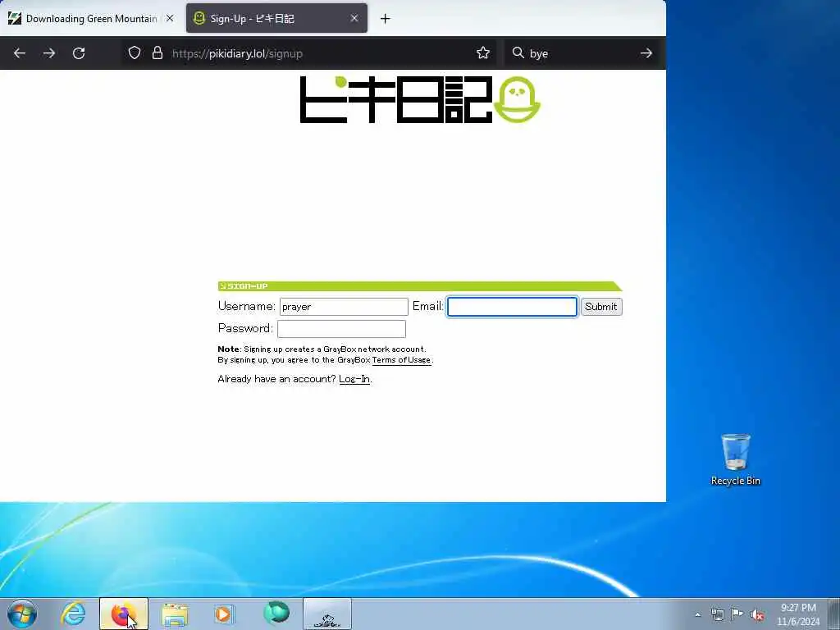Go forward with the browser forward arrow
Screen dimensions: 840x630
pos(48,53)
